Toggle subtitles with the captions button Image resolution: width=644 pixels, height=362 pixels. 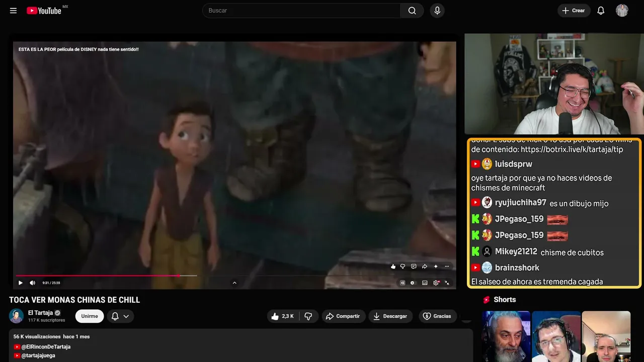point(425,283)
